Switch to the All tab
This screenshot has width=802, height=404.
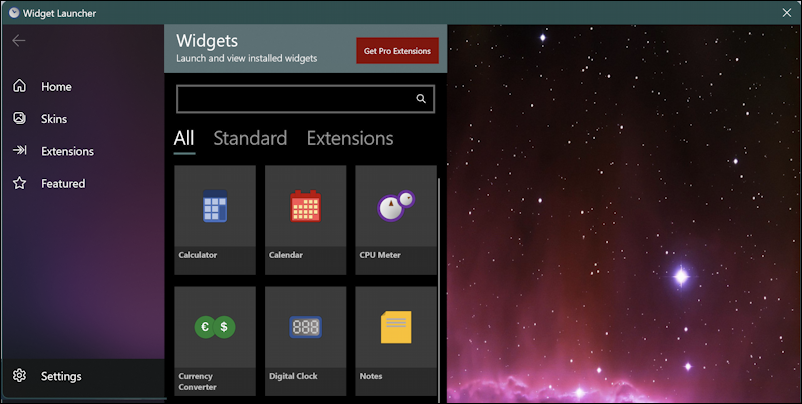[184, 138]
